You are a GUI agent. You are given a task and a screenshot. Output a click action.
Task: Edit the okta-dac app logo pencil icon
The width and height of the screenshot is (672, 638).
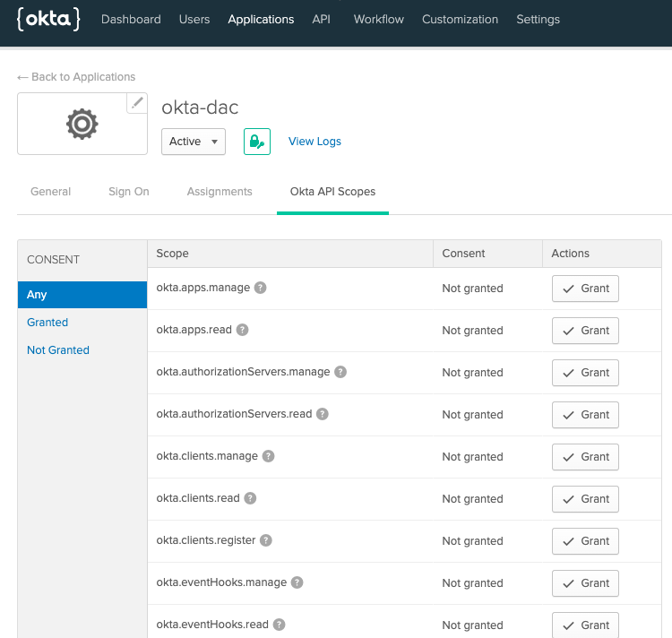click(137, 103)
